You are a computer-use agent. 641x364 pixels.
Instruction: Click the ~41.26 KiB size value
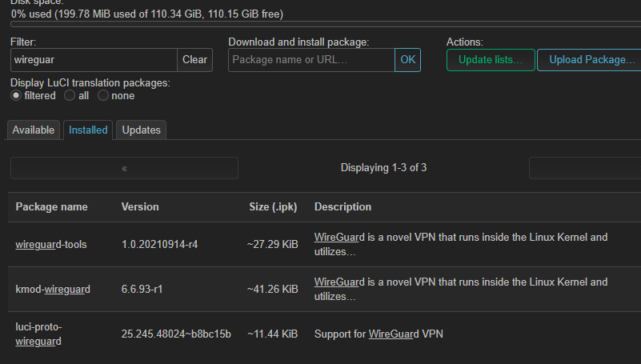coord(273,290)
